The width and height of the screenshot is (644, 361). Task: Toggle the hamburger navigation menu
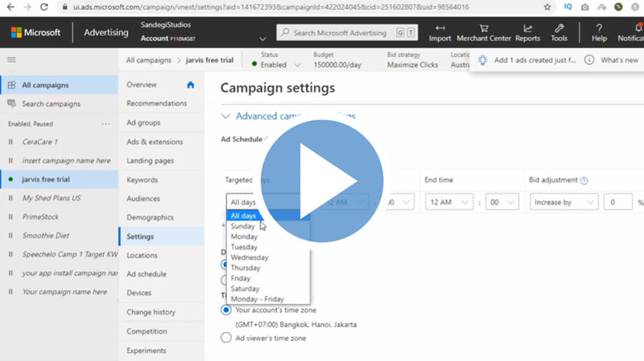pyautogui.click(x=11, y=59)
